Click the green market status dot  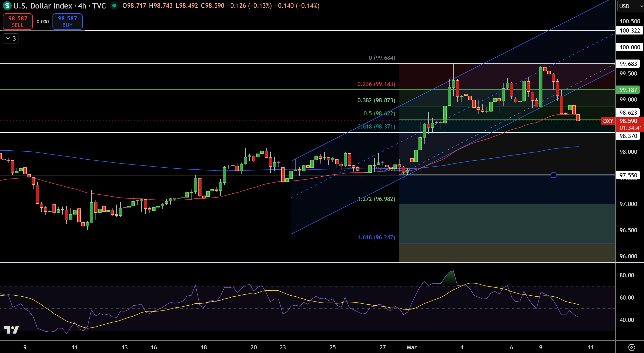tap(114, 6)
